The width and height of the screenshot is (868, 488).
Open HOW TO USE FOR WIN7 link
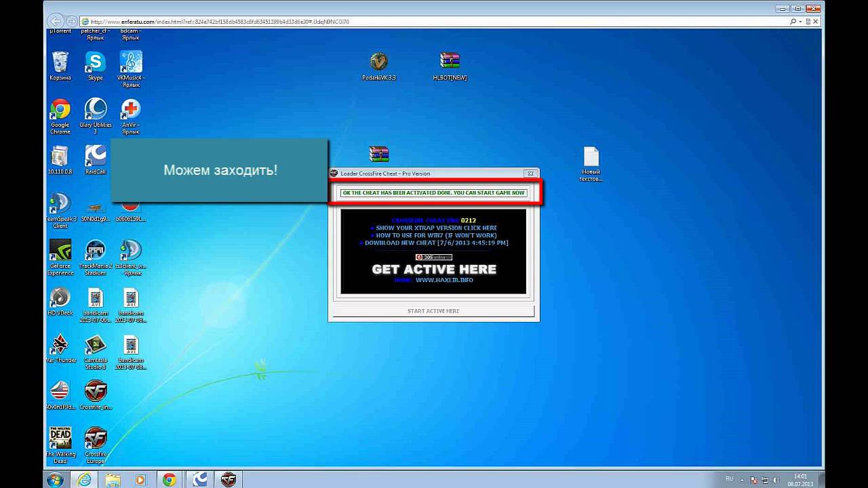coord(437,235)
